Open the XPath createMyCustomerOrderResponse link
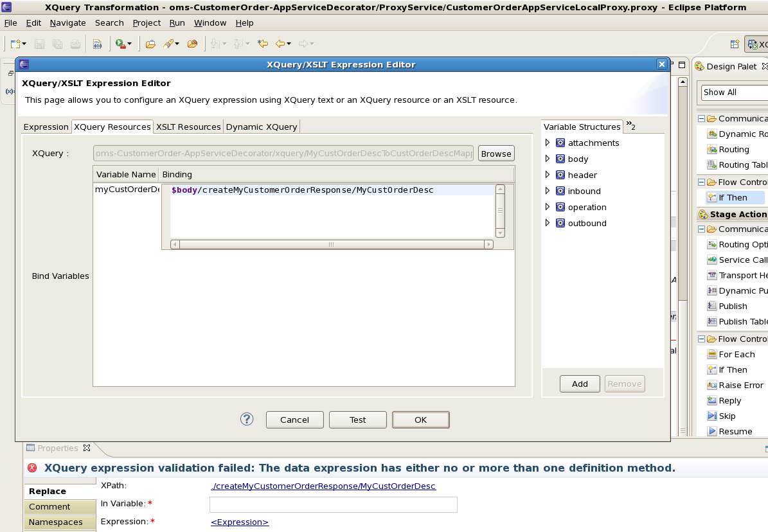768x532 pixels. (x=323, y=486)
